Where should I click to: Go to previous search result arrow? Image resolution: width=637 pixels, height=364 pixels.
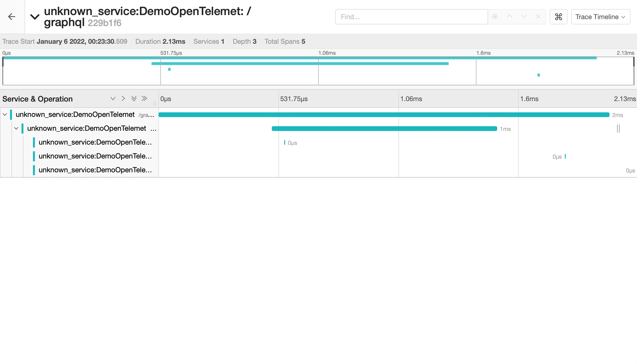coord(509,17)
